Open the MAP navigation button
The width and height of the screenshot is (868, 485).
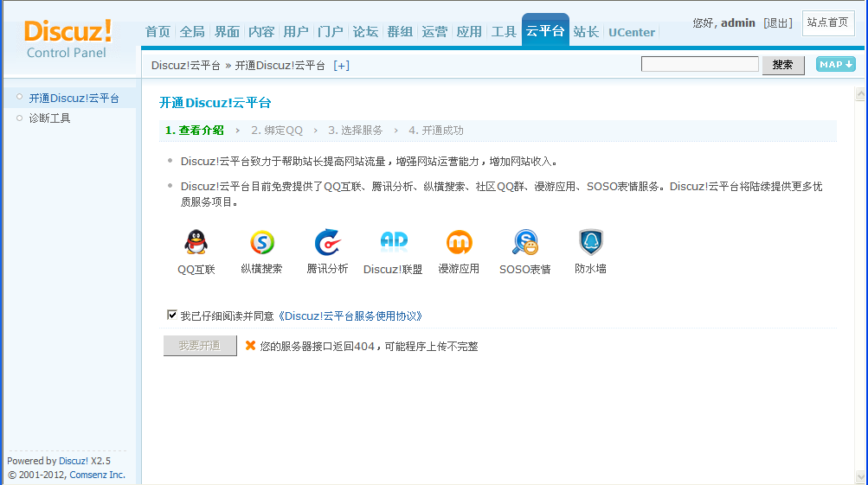coord(835,65)
